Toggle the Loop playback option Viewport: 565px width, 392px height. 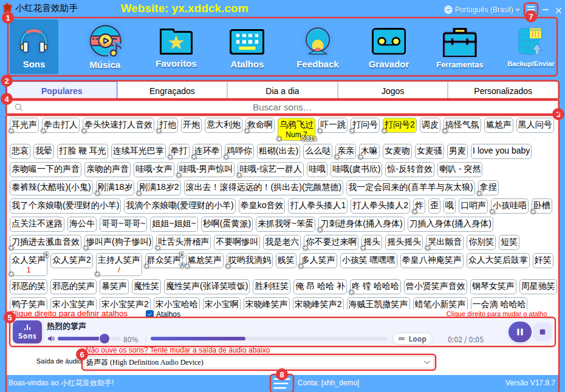413,339
